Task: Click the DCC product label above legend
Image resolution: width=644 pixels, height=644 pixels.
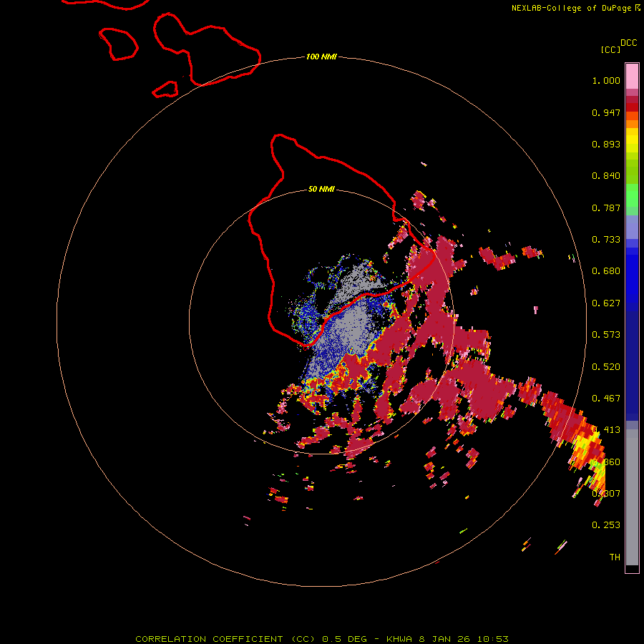Action: (x=629, y=43)
